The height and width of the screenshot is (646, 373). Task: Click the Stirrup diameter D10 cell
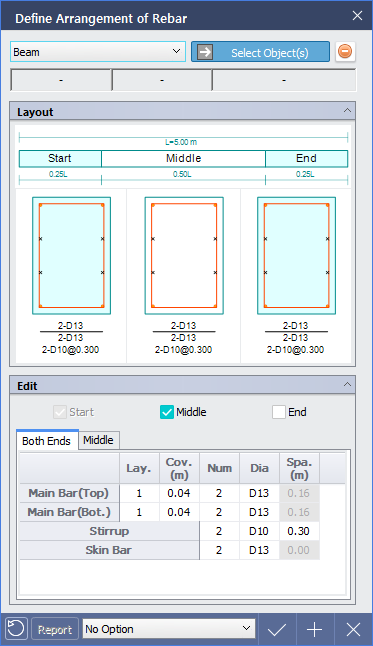tap(259, 531)
